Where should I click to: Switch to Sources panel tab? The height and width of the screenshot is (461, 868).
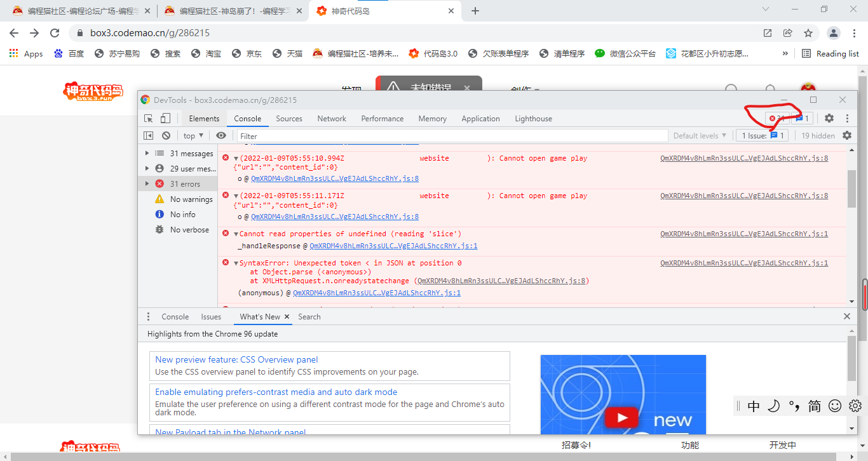pyautogui.click(x=289, y=118)
